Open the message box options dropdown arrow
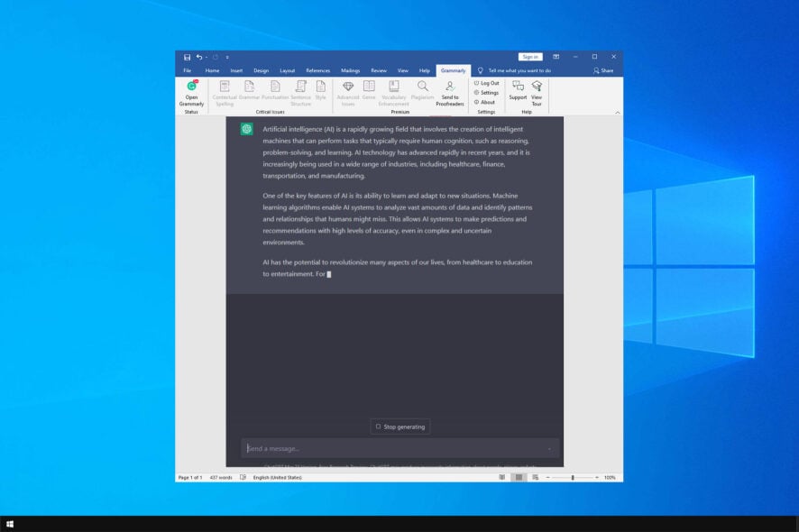 [550, 448]
